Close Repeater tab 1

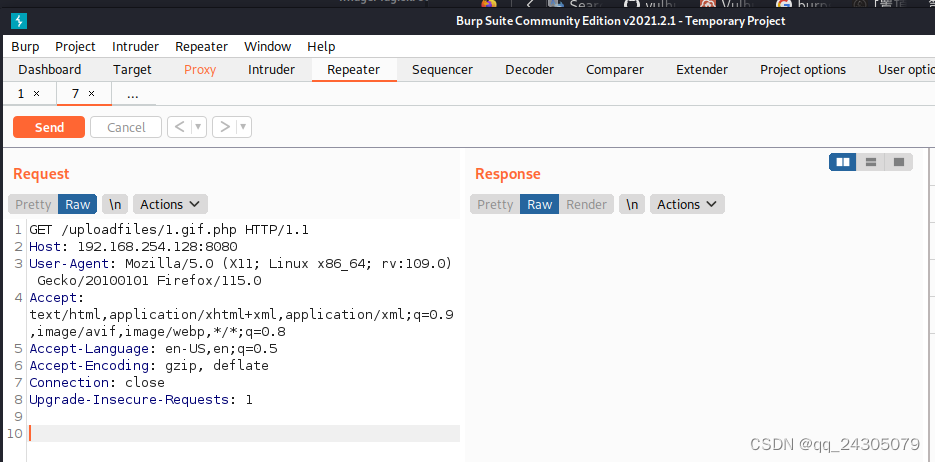click(x=36, y=94)
